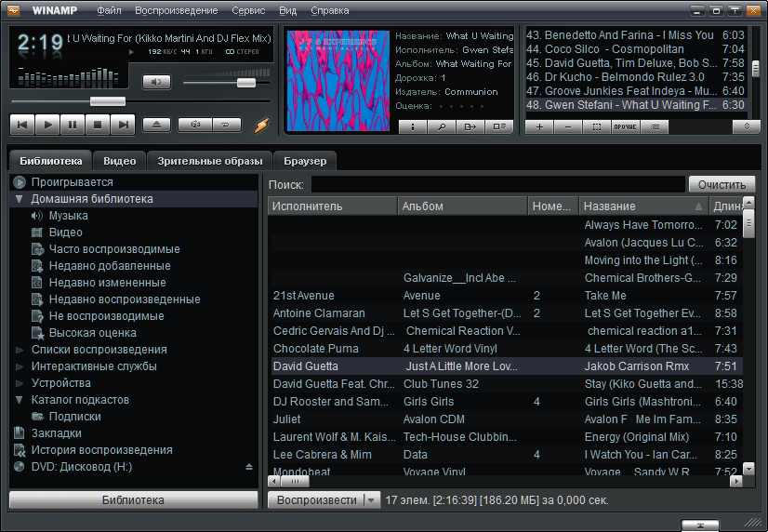Add files with playlist plus button
Image resolution: width=768 pixels, height=532 pixels.
pos(539,126)
